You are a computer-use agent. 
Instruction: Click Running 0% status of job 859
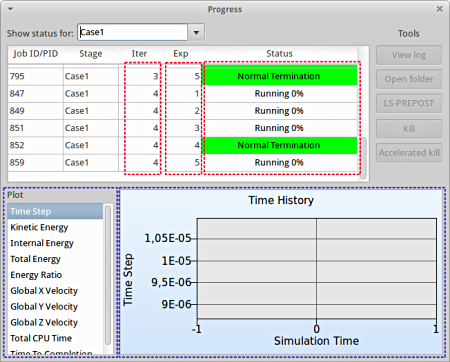(x=279, y=163)
